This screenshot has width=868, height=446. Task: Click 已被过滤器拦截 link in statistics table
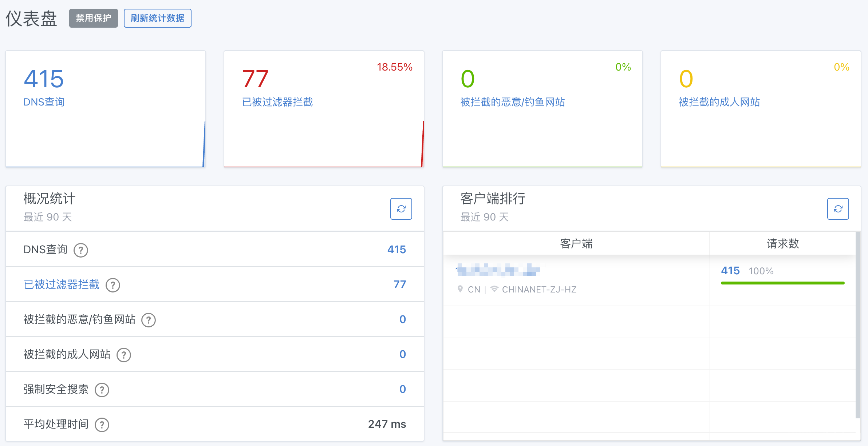[x=62, y=284]
